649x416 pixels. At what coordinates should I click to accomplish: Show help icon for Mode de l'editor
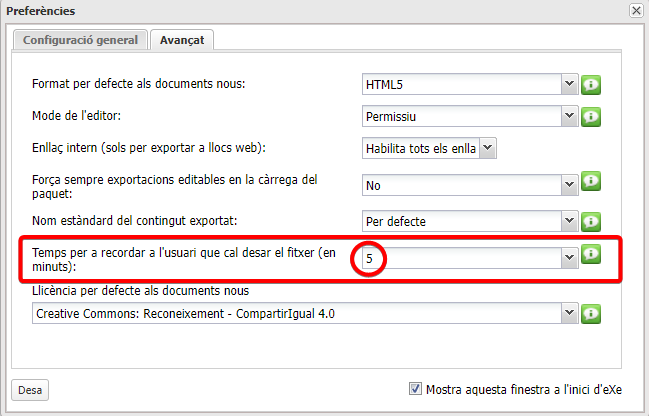(x=591, y=117)
